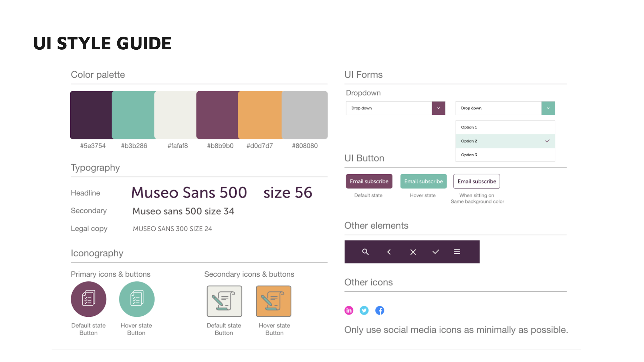Expand dropdown with purple arrow

(x=438, y=108)
